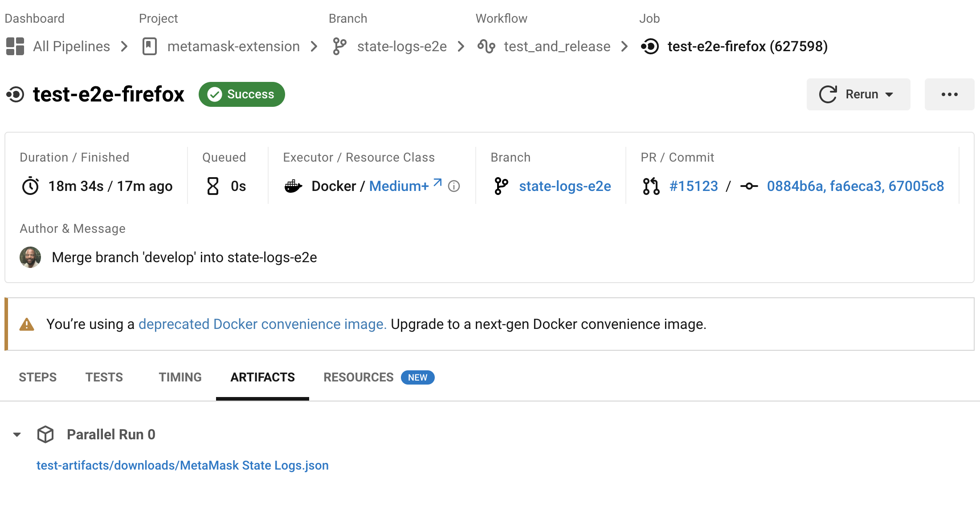Click the author avatar thumbnail

coord(30,257)
